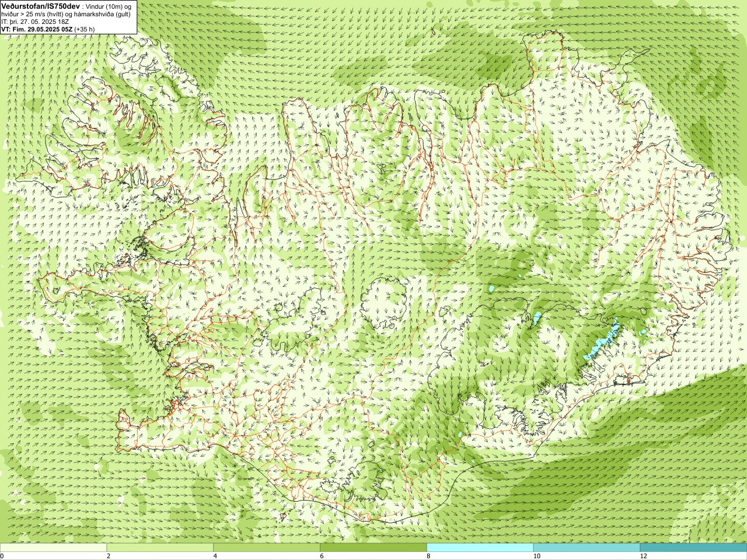This screenshot has height=560, width=747.
Task: Click the 'IT: þri. 27. 05. 2025 18Z' line
Action: pos(36,22)
